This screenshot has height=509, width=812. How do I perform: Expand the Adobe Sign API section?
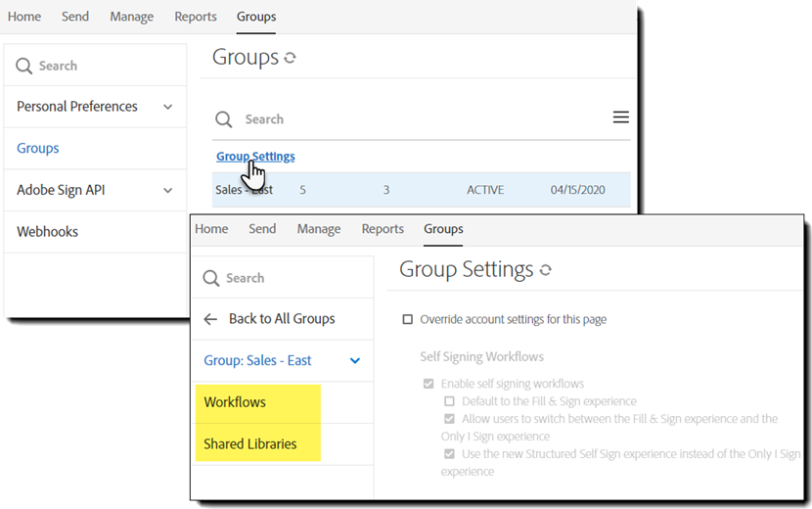click(x=167, y=191)
